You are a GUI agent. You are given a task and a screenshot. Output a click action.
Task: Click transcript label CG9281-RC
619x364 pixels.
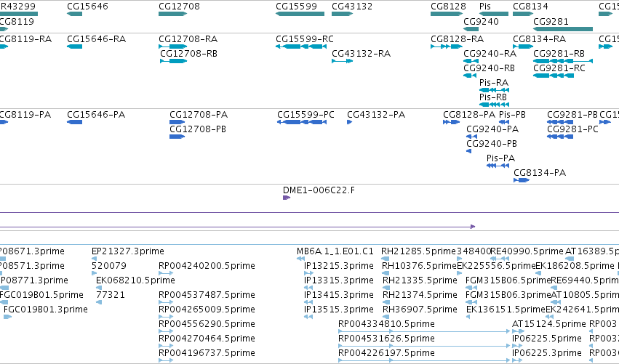(x=559, y=68)
